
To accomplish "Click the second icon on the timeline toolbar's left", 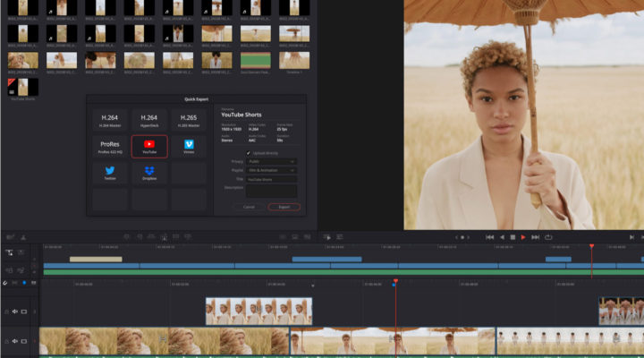I will (x=23, y=237).
